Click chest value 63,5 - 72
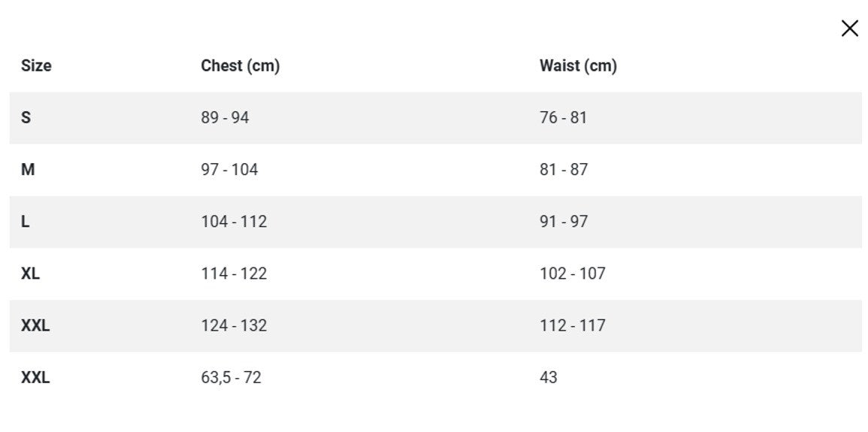Image resolution: width=868 pixels, height=432 pixels. pyautogui.click(x=231, y=377)
